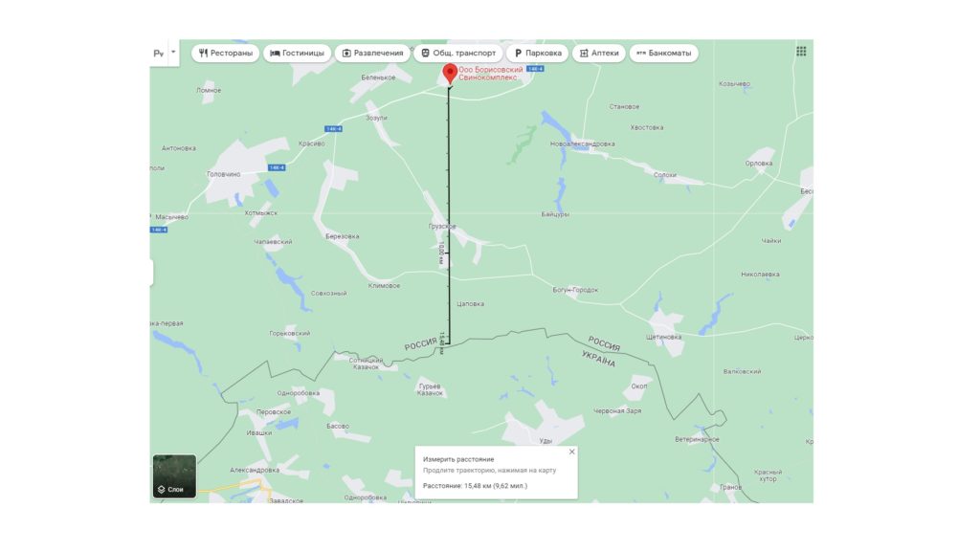Open the Google apps grid icon
The width and height of the screenshot is (980, 551).
(801, 52)
